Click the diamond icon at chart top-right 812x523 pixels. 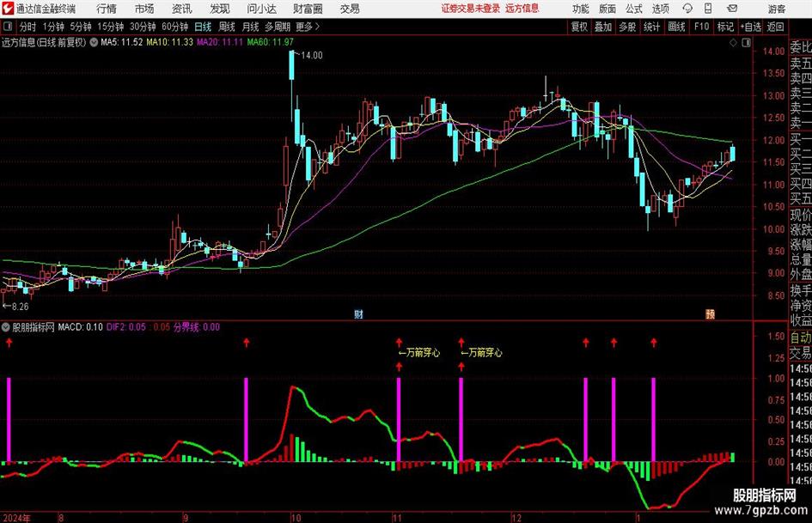pos(733,43)
